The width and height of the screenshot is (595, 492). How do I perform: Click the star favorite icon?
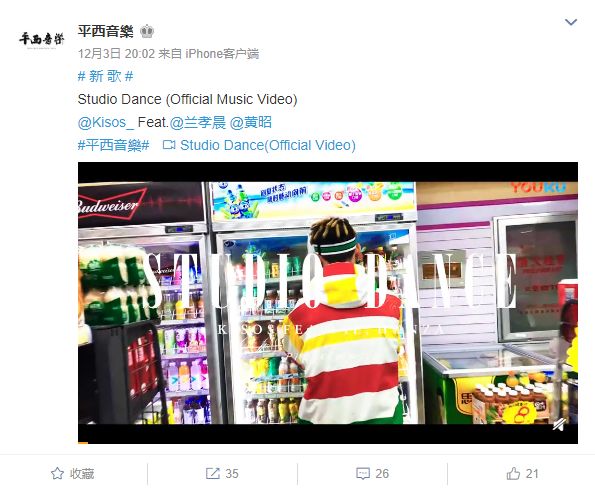click(57, 473)
